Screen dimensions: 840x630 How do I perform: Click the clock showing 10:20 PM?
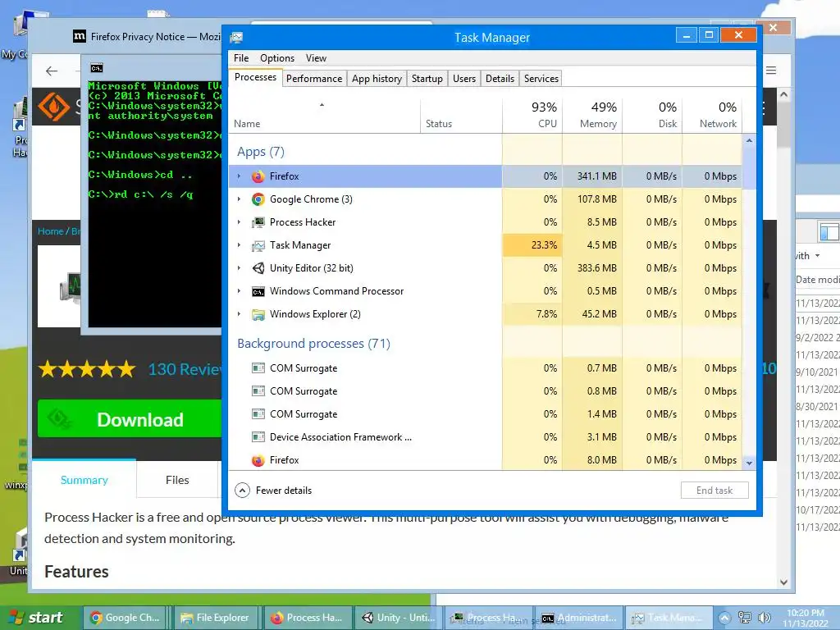click(x=806, y=618)
